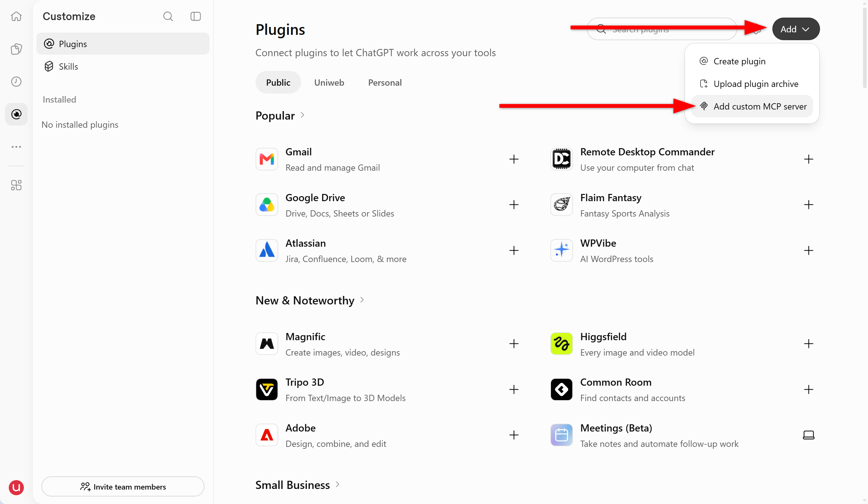Click the search icon in Customize header
The image size is (868, 504).
168,16
